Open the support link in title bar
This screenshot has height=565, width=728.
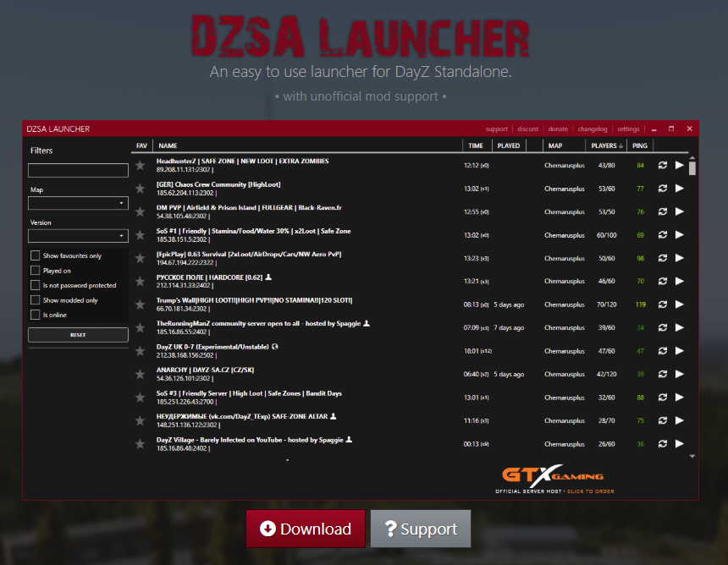[x=496, y=129]
